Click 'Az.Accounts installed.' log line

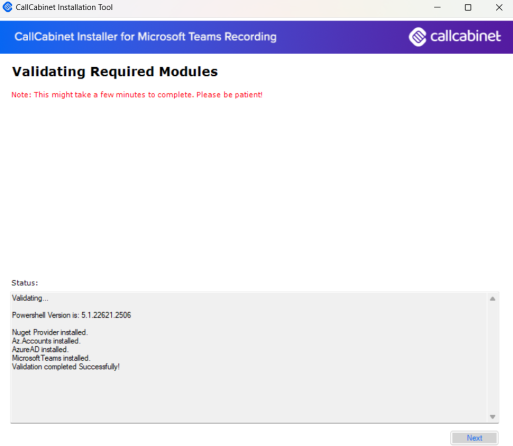pyautogui.click(x=46, y=341)
